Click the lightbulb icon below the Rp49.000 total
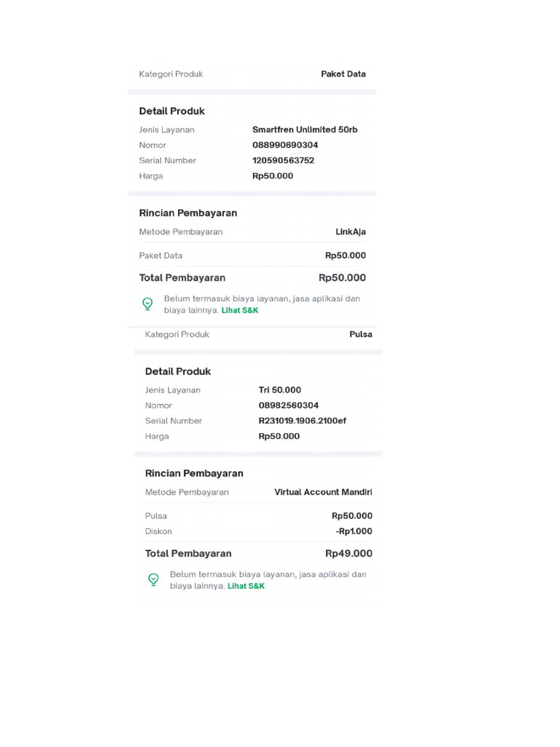 coord(153,579)
